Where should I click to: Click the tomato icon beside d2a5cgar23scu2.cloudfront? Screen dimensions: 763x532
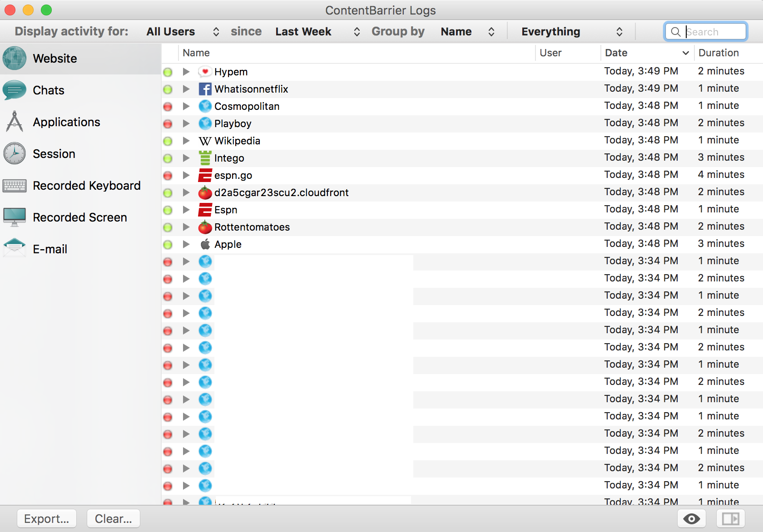click(x=205, y=192)
